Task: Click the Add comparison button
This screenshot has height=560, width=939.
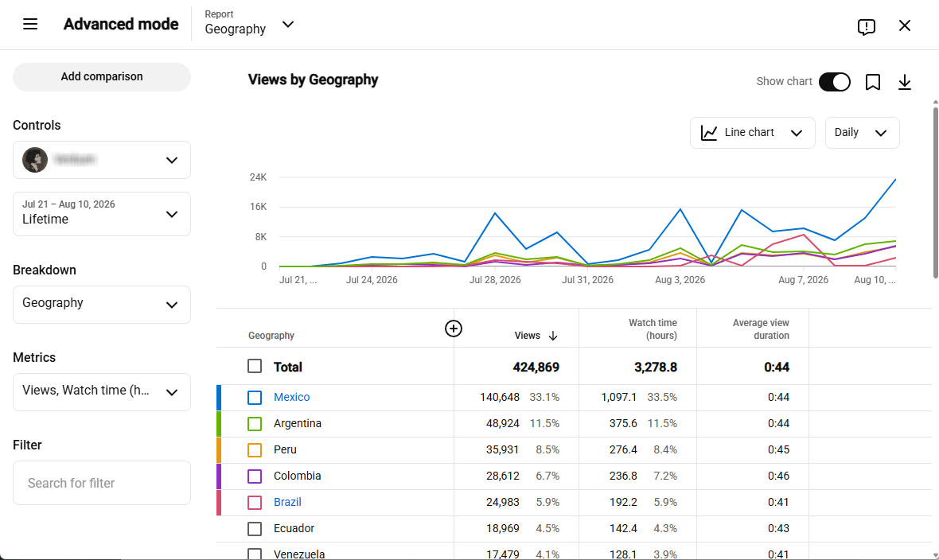Action: point(102,76)
